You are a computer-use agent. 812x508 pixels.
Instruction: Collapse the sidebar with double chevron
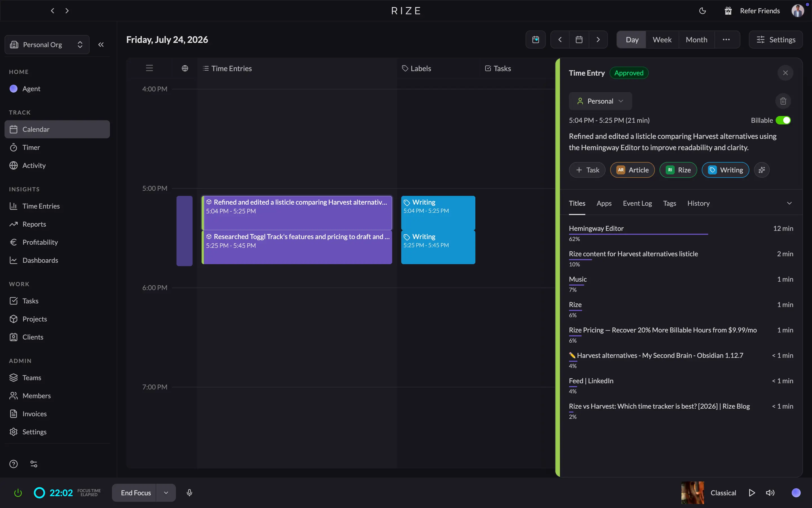(x=101, y=45)
